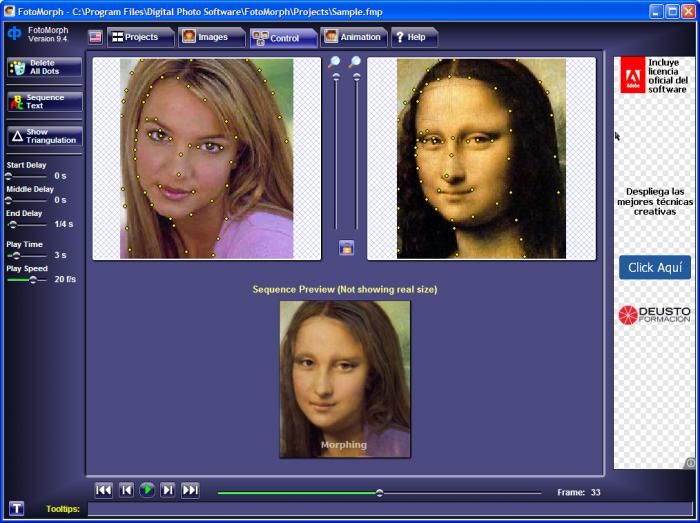This screenshot has height=523, width=700.
Task: Toggle the Tooltips T icon
Action: 17,508
